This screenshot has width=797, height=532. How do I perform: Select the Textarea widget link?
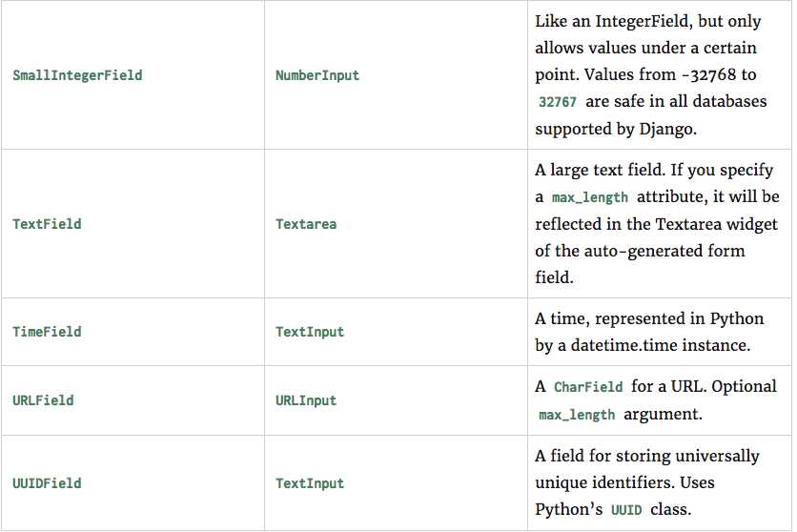306,224
